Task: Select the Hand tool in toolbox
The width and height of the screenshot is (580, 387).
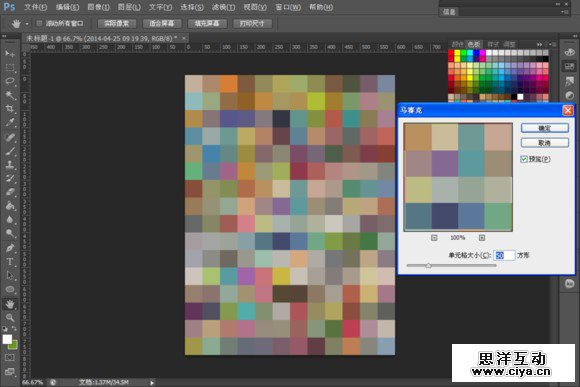Action: [10, 304]
